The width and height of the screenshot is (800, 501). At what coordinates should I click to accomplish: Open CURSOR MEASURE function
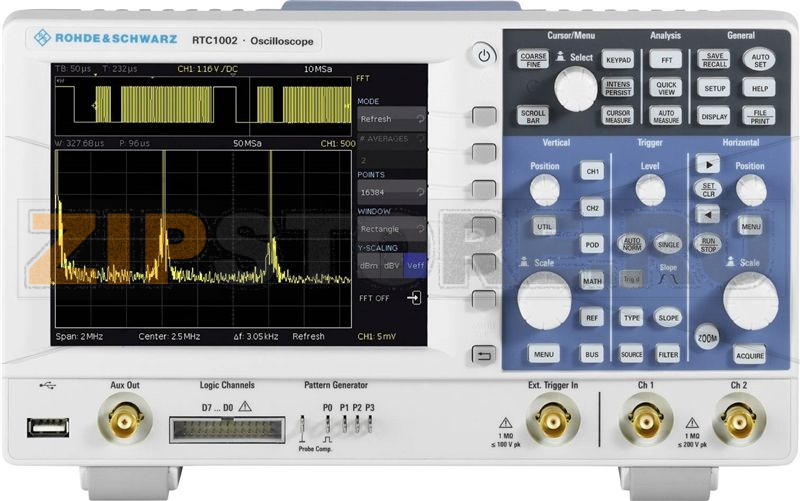coord(618,116)
